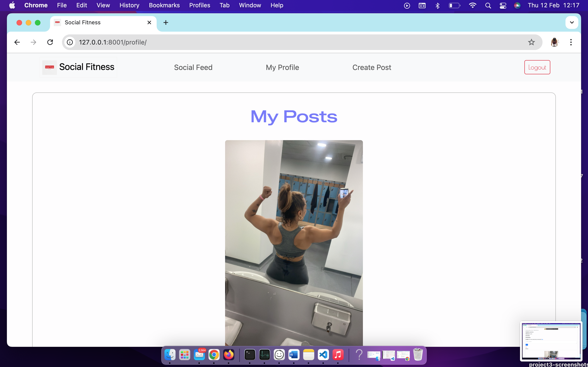Open the Bluetooth menu bar icon
588x367 pixels.
(437, 5)
